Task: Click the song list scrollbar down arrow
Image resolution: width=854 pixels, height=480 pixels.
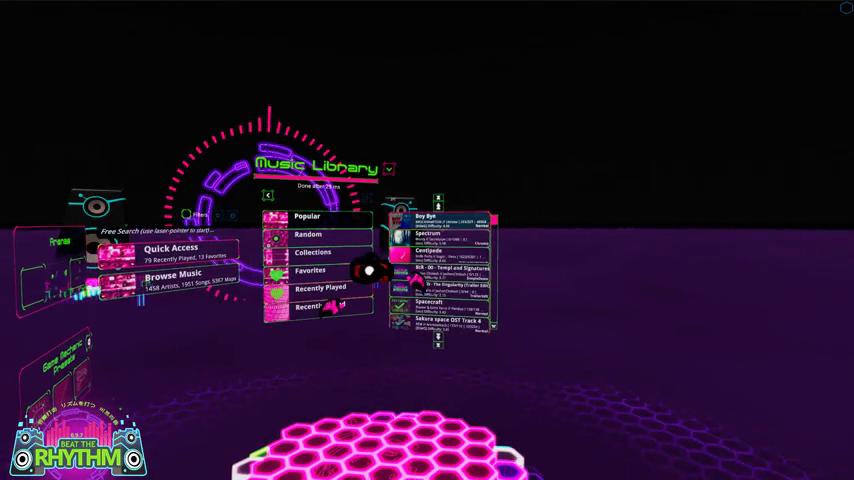Action: click(x=494, y=326)
